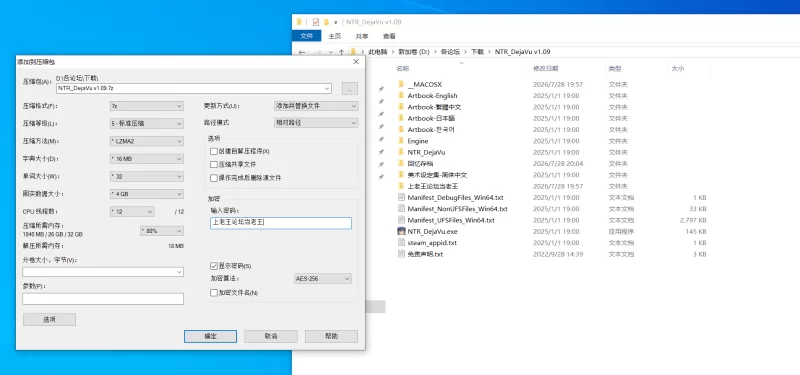
Task: Click the Properties checkmark icon in quick access toolbar
Action: [x=316, y=22]
